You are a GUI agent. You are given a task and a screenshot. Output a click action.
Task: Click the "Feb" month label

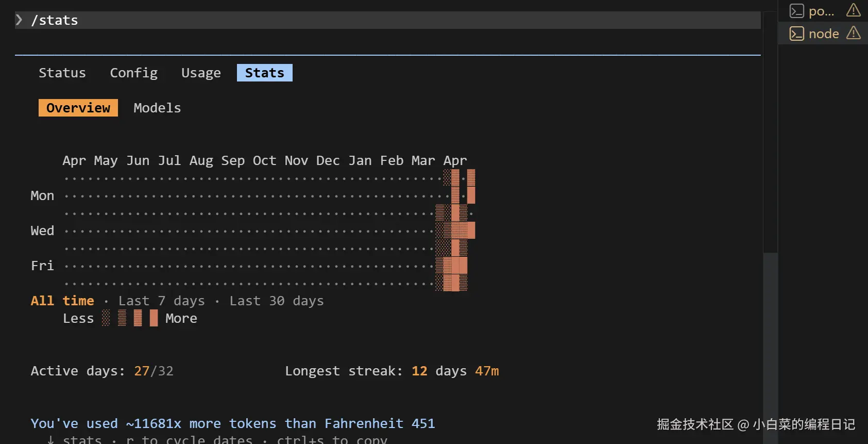(x=392, y=160)
